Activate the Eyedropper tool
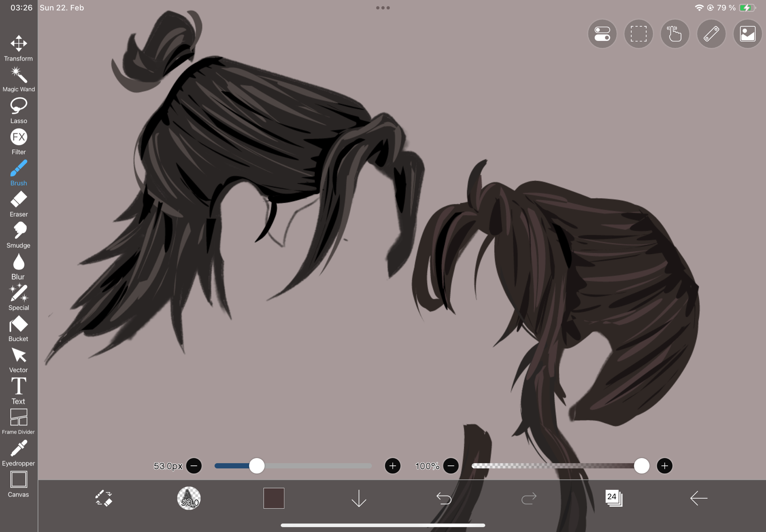Image resolution: width=766 pixels, height=532 pixels. (x=18, y=453)
